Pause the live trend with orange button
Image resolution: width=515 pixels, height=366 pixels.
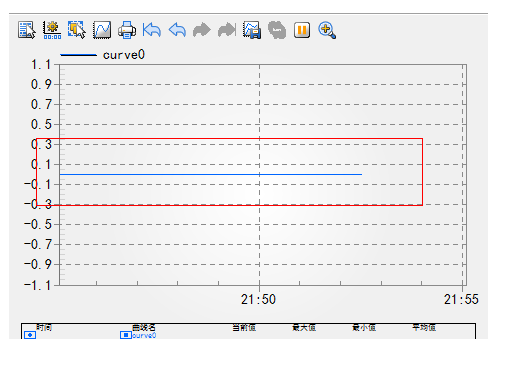coord(302,30)
